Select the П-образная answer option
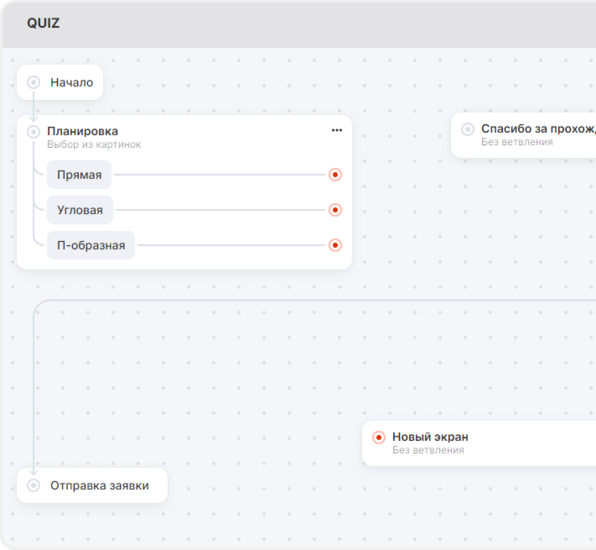This screenshot has width=596, height=550. pos(91,245)
